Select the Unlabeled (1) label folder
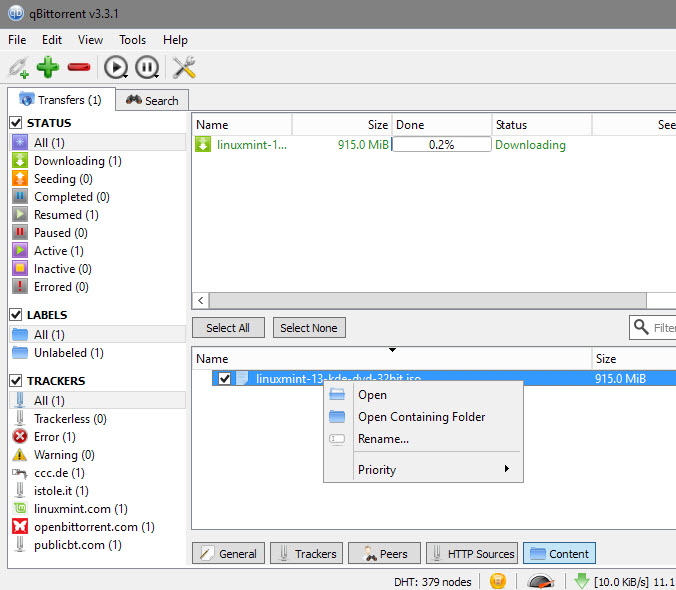 pyautogui.click(x=69, y=353)
